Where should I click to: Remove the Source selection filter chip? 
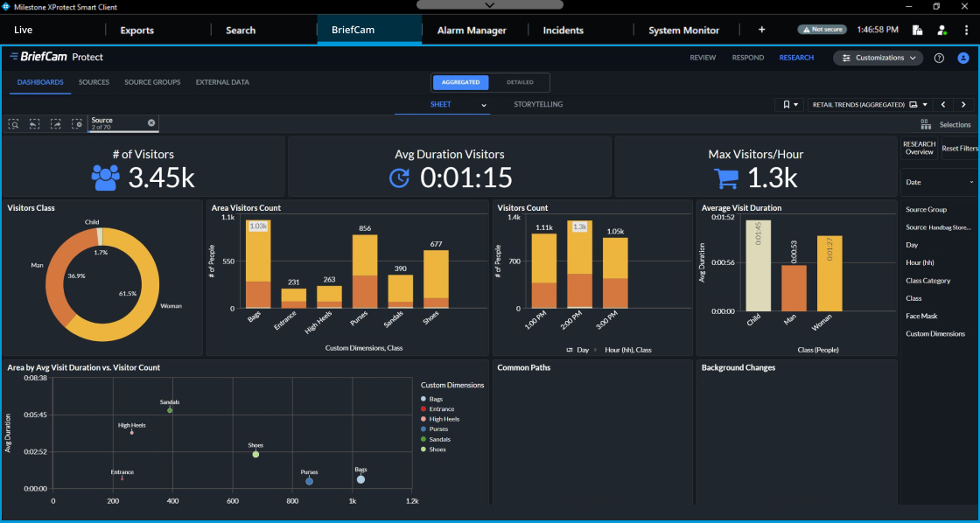(151, 123)
